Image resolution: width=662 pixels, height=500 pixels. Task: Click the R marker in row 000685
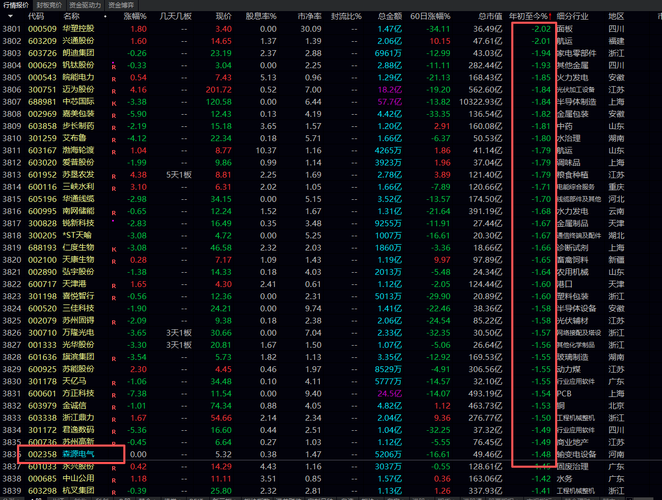pyautogui.click(x=114, y=480)
